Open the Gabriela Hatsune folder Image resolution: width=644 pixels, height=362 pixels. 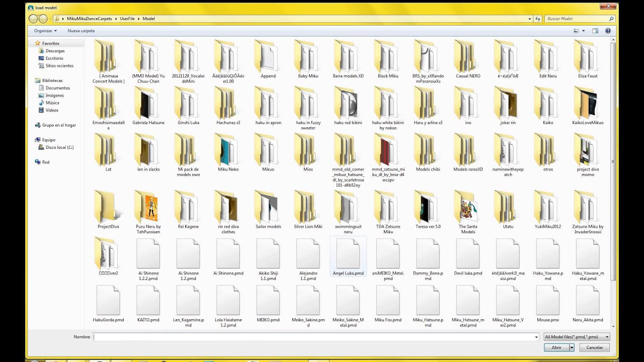tap(148, 106)
